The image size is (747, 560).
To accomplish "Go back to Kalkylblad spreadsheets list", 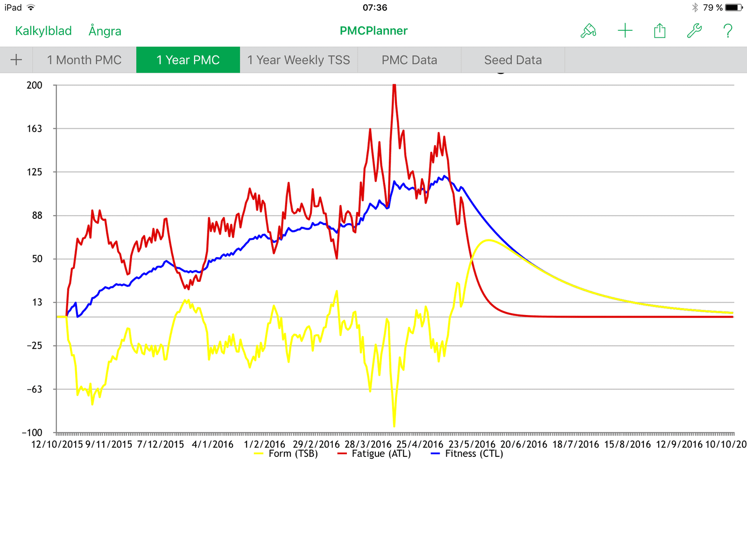I will 43,31.
